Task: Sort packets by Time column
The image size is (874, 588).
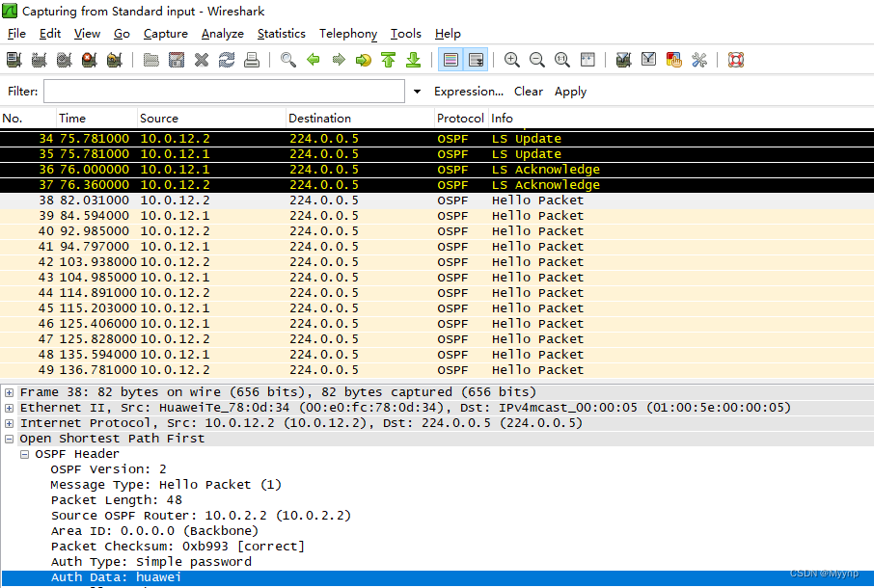Action: pos(97,118)
